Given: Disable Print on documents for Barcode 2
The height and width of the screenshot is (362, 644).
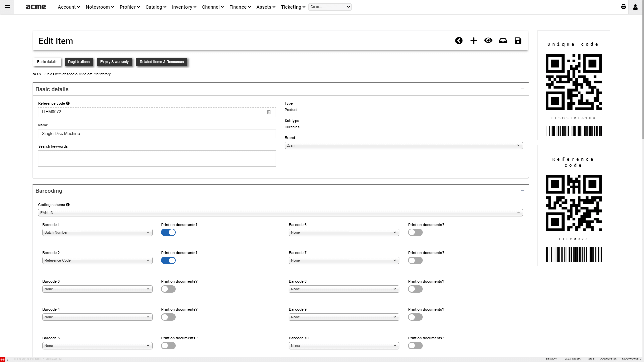Looking at the screenshot, I should 168,260.
